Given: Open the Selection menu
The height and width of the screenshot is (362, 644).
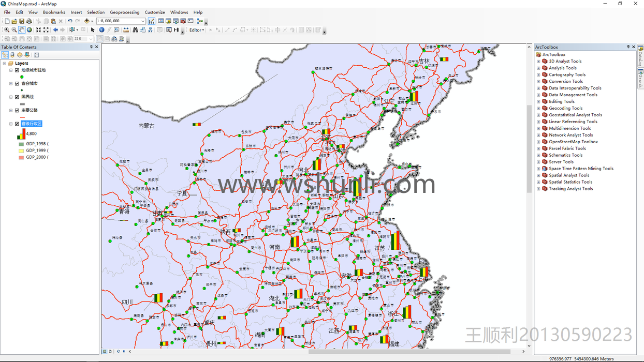Looking at the screenshot, I should 96,12.
